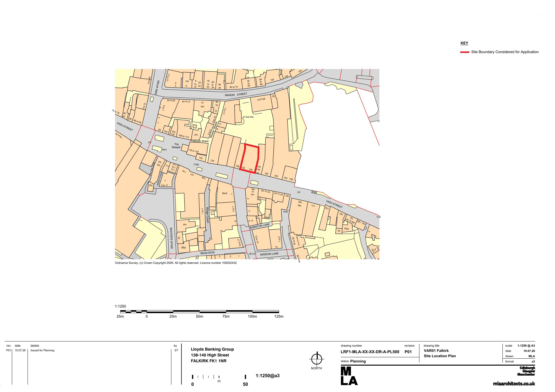Click the '118 to 120' building label
This screenshot has height=392, width=555.
coord(193,151)
